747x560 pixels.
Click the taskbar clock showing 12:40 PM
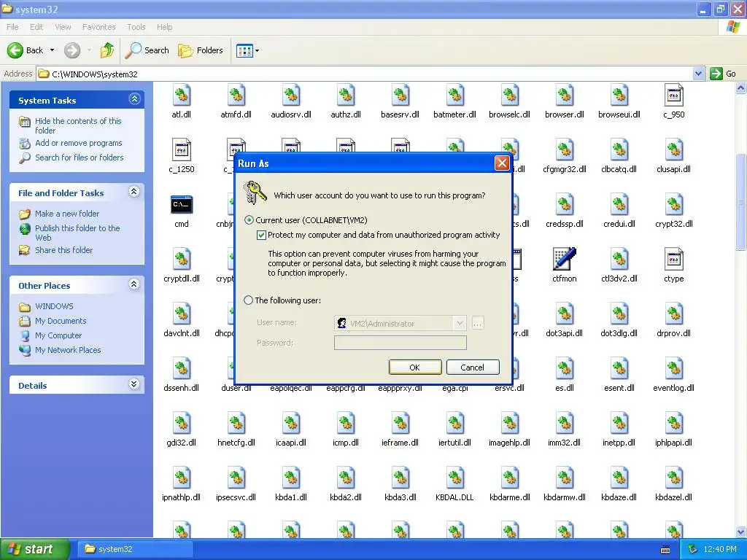point(720,550)
